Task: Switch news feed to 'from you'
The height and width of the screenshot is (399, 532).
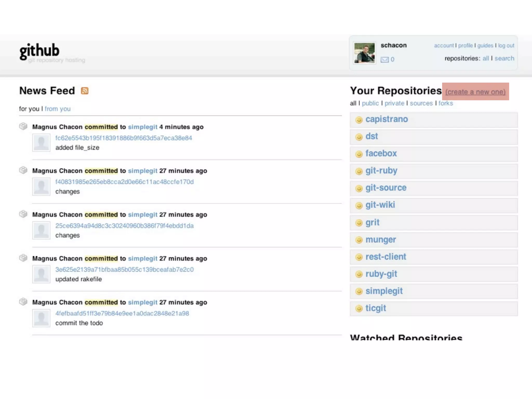Action: [57, 109]
